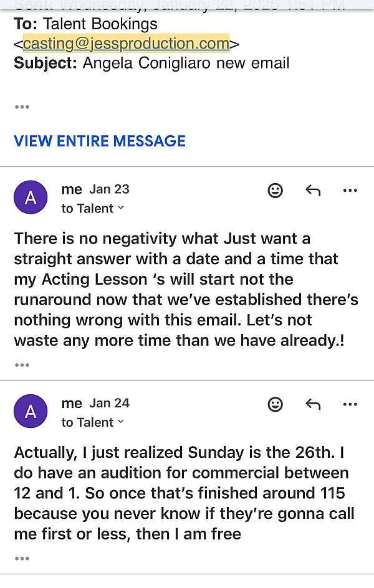The image size is (374, 588).
Task: Tap View Entire Message
Action: click(x=100, y=141)
